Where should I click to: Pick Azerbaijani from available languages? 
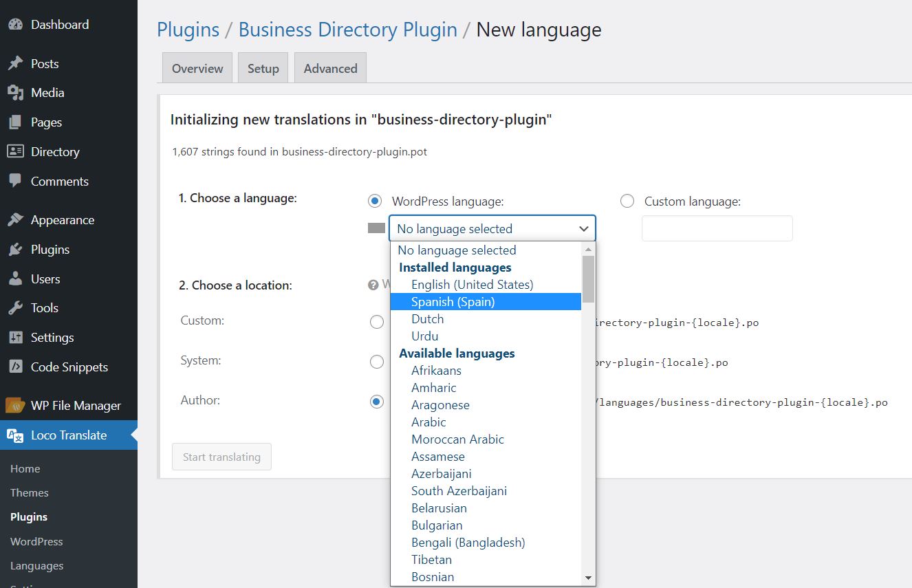(x=486, y=474)
